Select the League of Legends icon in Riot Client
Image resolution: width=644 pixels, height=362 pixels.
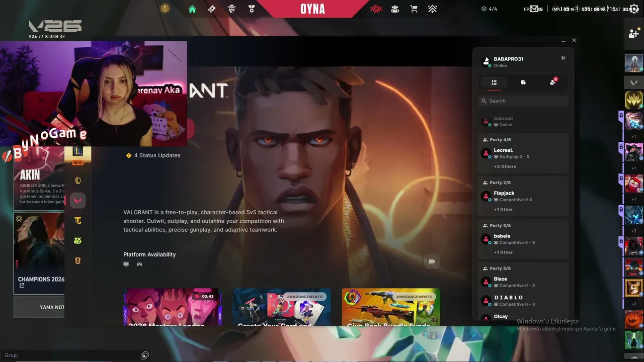(x=77, y=180)
